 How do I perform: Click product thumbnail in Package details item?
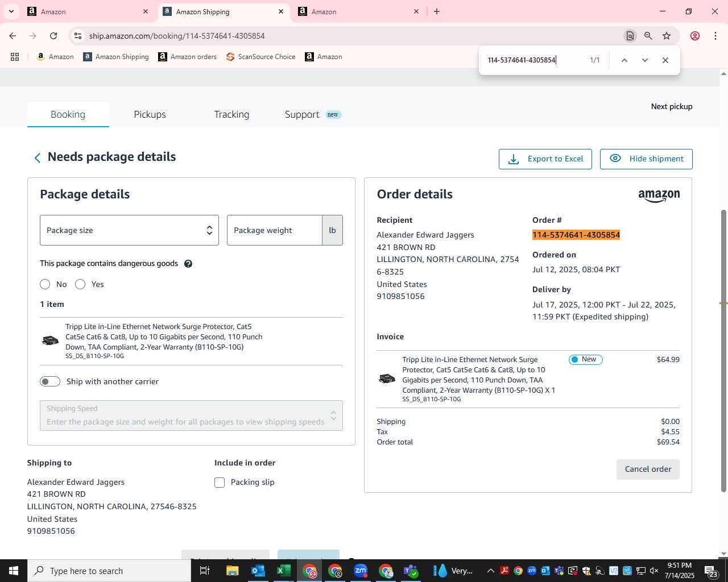point(50,340)
